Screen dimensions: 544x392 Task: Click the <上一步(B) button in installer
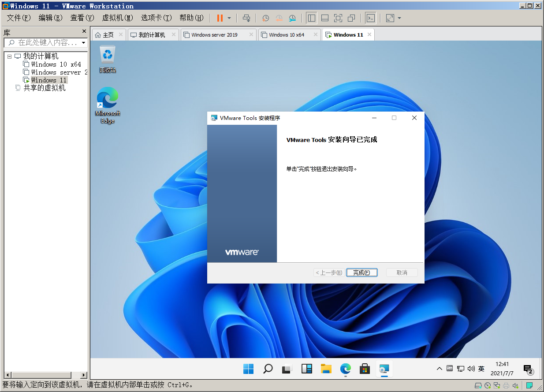coord(329,273)
